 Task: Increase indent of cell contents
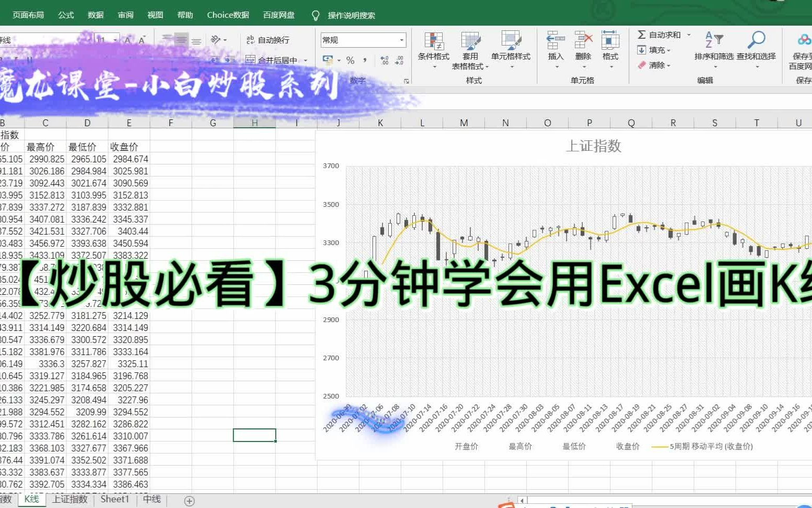[230, 60]
